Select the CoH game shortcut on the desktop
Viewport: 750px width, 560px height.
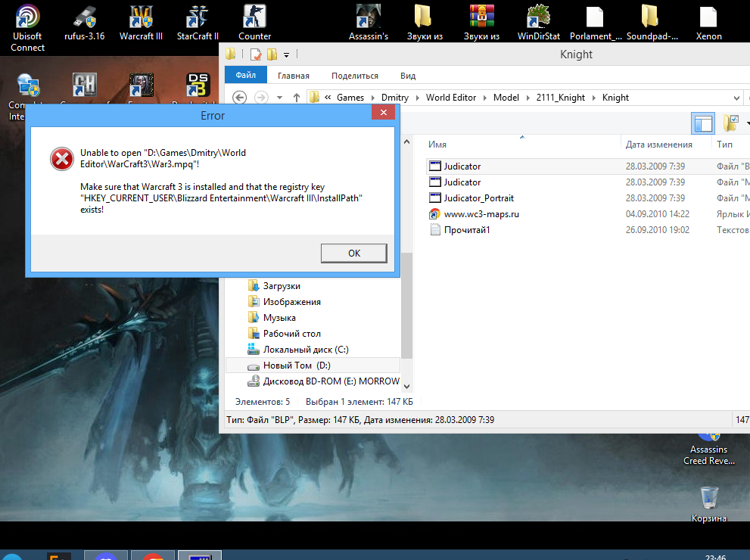point(85,85)
